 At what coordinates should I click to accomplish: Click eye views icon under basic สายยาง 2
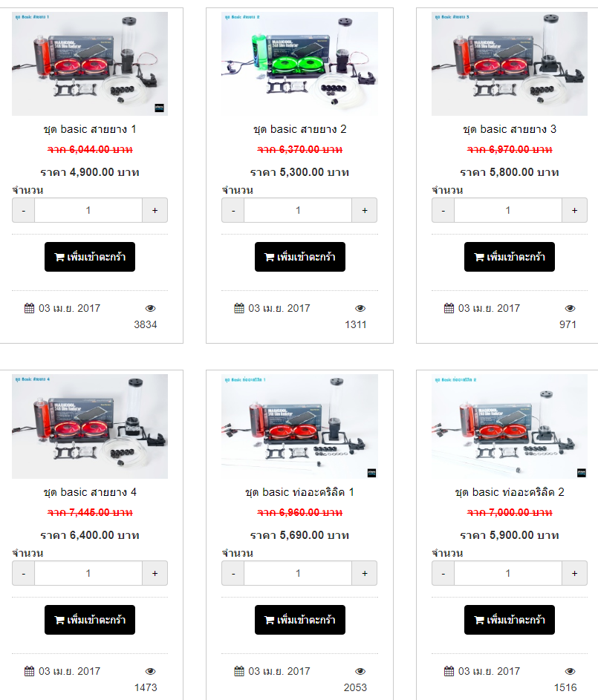(360, 309)
